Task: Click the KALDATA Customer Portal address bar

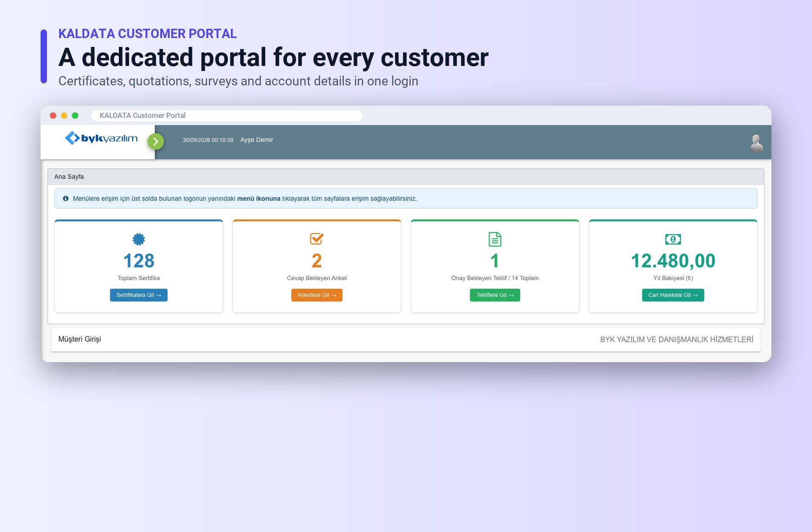Action: pos(227,115)
